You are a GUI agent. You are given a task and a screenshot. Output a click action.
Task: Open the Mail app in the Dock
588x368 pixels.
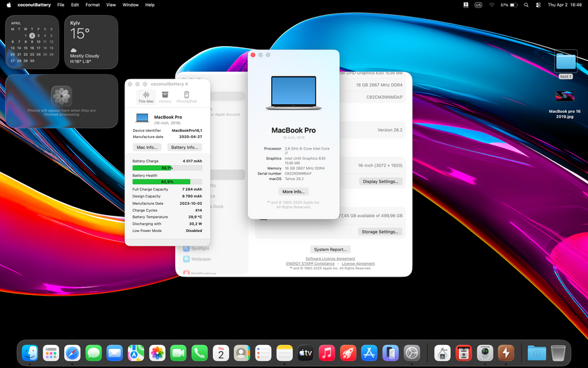tap(115, 353)
